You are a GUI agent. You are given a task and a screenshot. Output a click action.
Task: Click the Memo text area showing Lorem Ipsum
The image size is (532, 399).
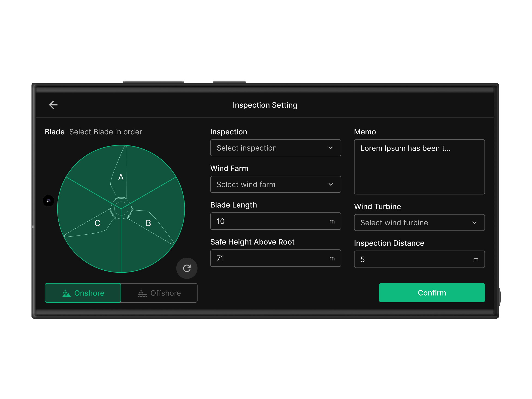pos(419,167)
